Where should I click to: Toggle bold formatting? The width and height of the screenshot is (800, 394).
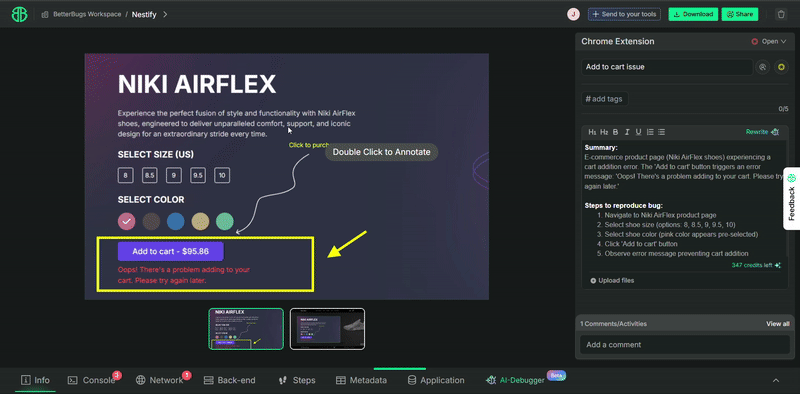pos(615,132)
